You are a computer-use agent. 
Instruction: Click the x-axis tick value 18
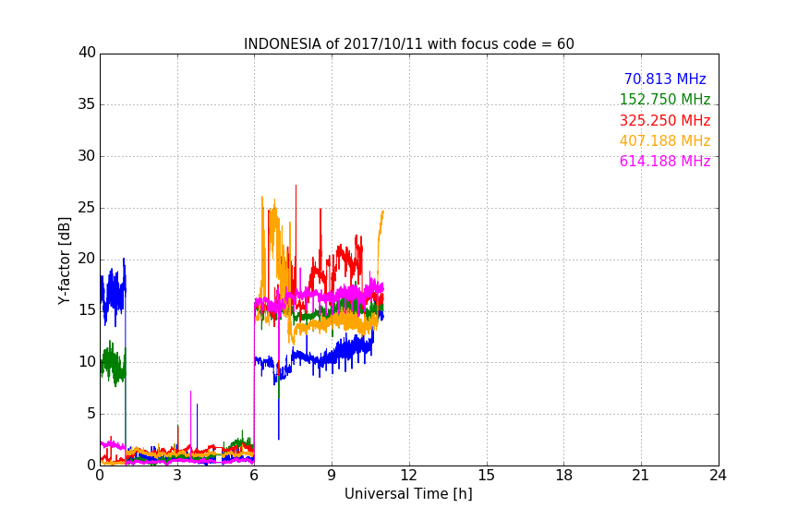(x=564, y=476)
